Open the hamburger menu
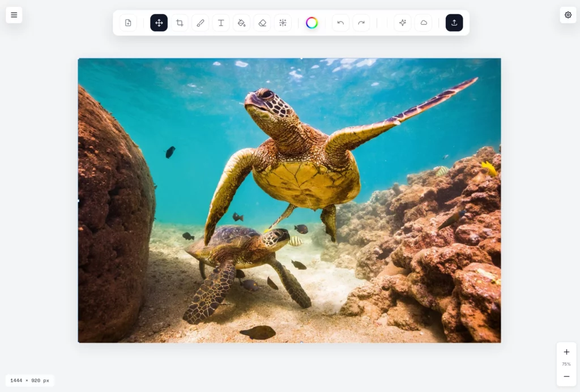This screenshot has width=580, height=392. click(x=14, y=15)
